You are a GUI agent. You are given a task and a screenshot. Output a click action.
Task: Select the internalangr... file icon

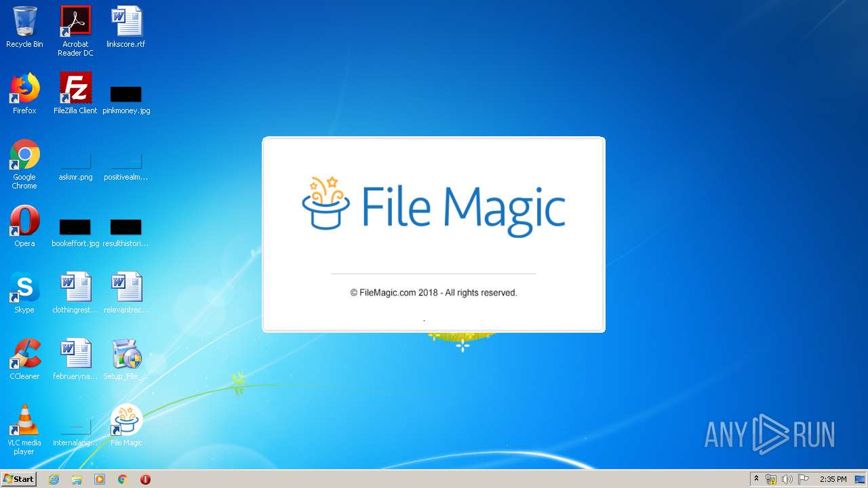point(75,432)
